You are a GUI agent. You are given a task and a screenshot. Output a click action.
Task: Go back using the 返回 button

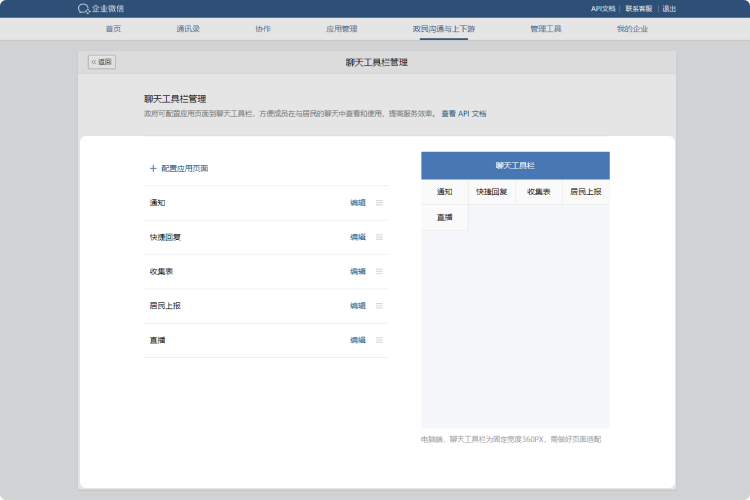tap(102, 62)
